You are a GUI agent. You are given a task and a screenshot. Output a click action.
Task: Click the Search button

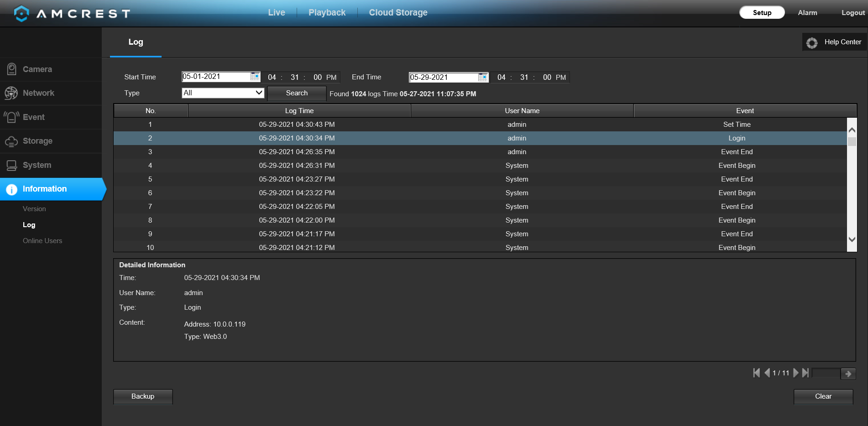point(297,93)
